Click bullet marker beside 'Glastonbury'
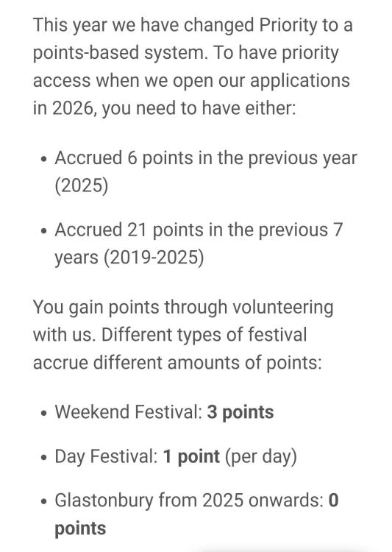 (x=43, y=501)
